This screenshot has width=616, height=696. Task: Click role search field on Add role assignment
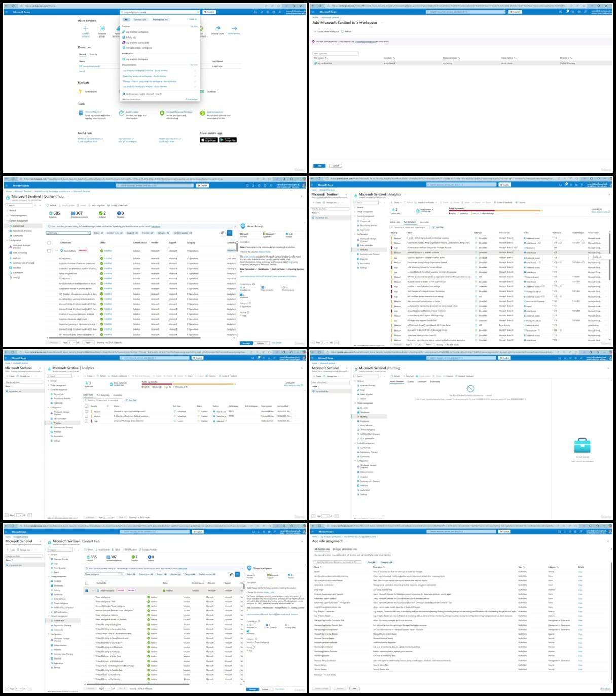338,562
